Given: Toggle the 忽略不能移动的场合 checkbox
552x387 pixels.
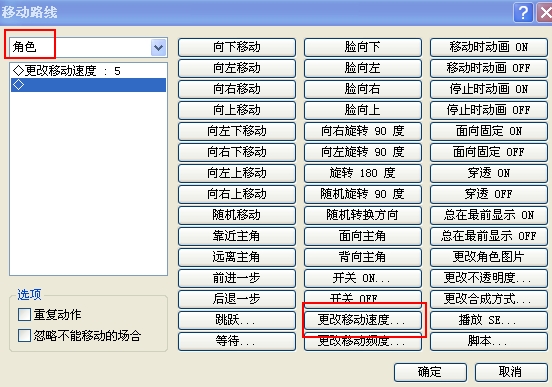Looking at the screenshot, I should [24, 335].
